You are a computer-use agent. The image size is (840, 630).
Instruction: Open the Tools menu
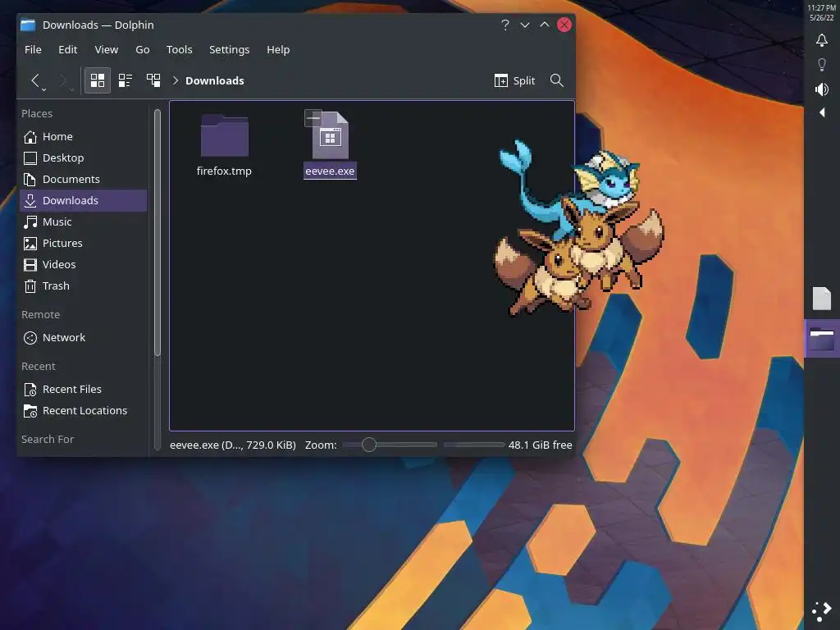[179, 49]
